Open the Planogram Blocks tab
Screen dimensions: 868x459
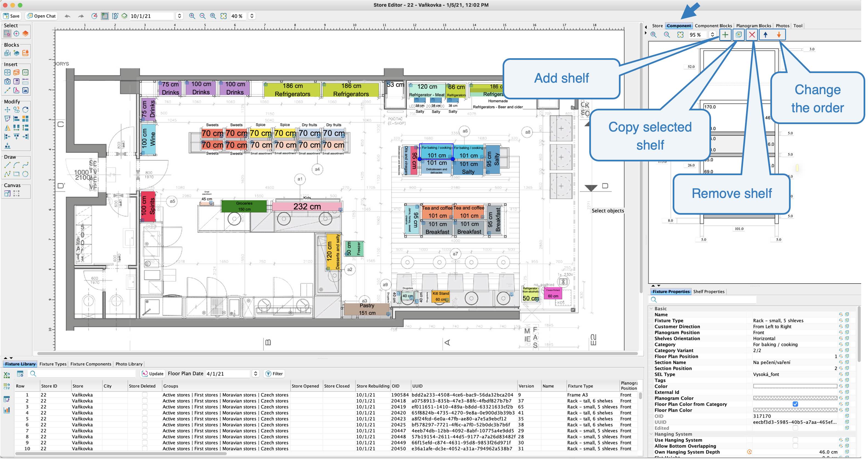click(753, 26)
